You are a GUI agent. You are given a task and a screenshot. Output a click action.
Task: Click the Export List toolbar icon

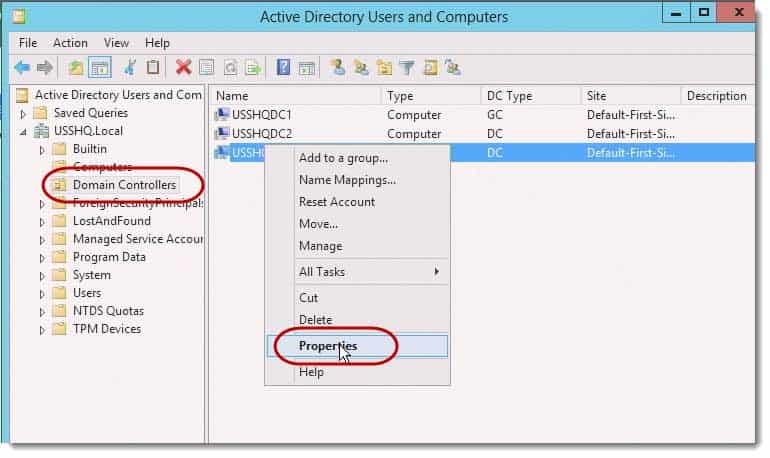[x=253, y=68]
